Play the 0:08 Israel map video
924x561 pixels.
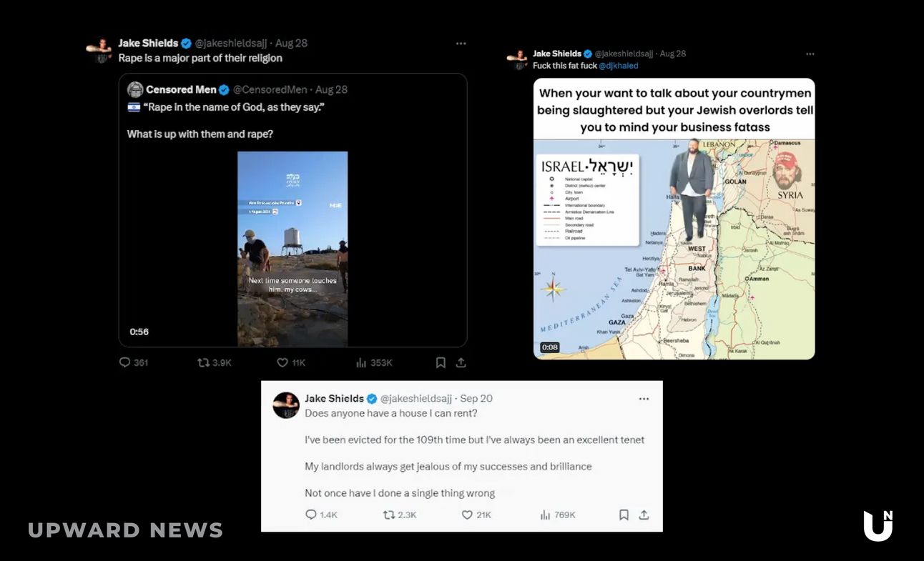pyautogui.click(x=674, y=249)
